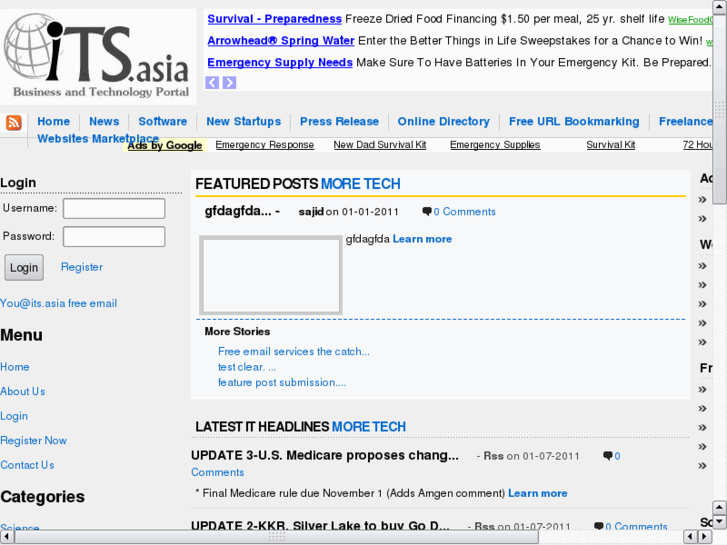Open About Us in the sidebar Menu
This screenshot has height=545, width=727.
click(23, 391)
